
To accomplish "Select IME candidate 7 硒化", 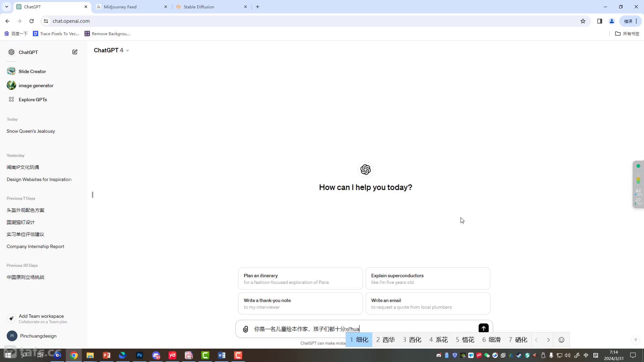I will tap(518, 340).
